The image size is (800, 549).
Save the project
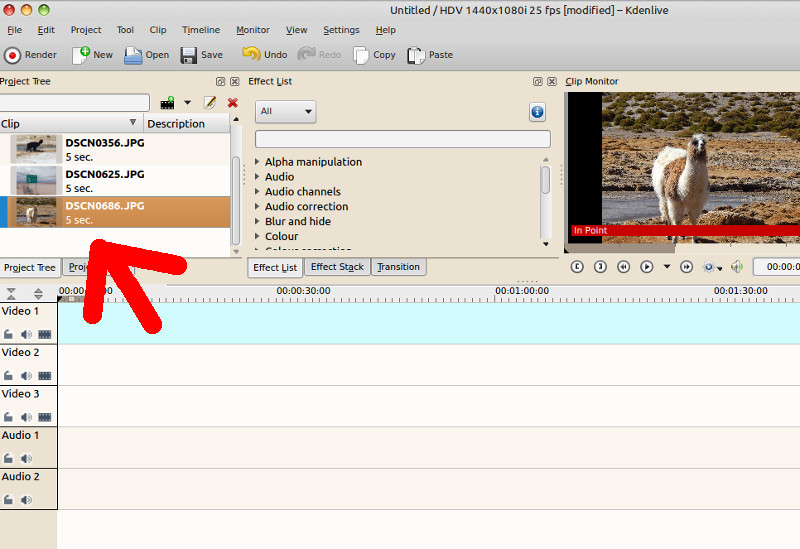[202, 55]
